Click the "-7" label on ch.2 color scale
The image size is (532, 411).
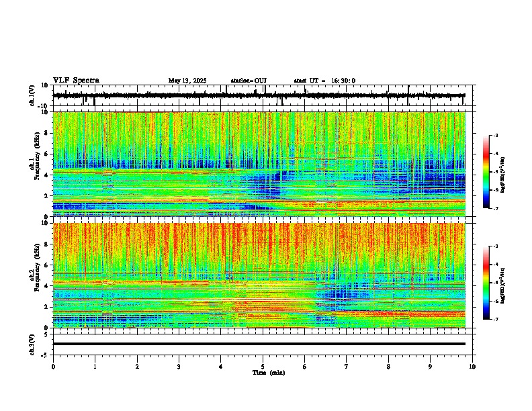496,319
